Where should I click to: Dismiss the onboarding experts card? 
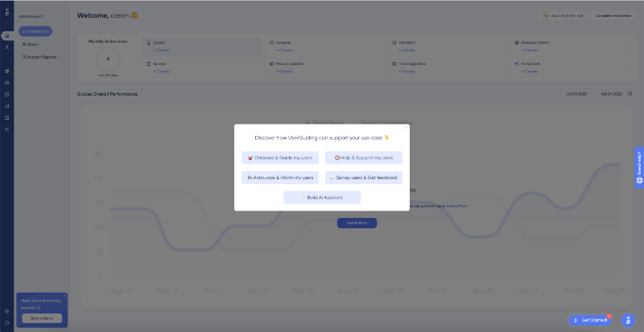pyautogui.click(x=64, y=295)
